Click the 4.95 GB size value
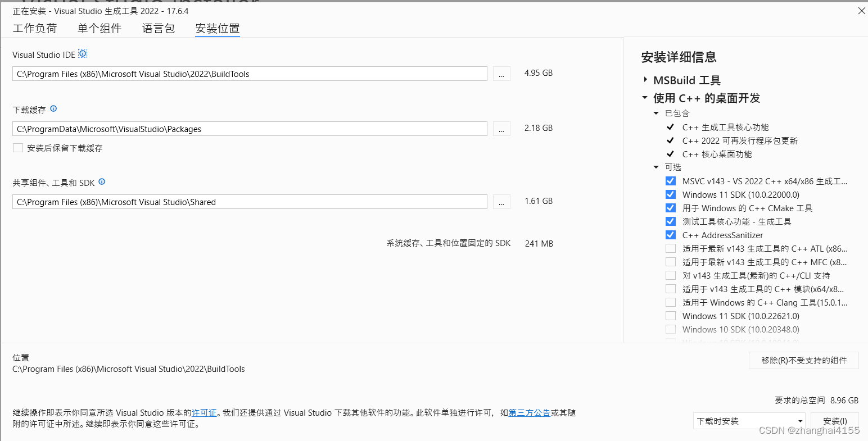The height and width of the screenshot is (441, 868). [x=539, y=73]
